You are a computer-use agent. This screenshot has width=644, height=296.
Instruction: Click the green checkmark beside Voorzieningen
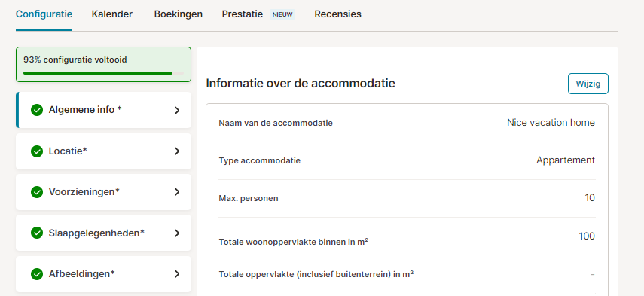click(37, 192)
